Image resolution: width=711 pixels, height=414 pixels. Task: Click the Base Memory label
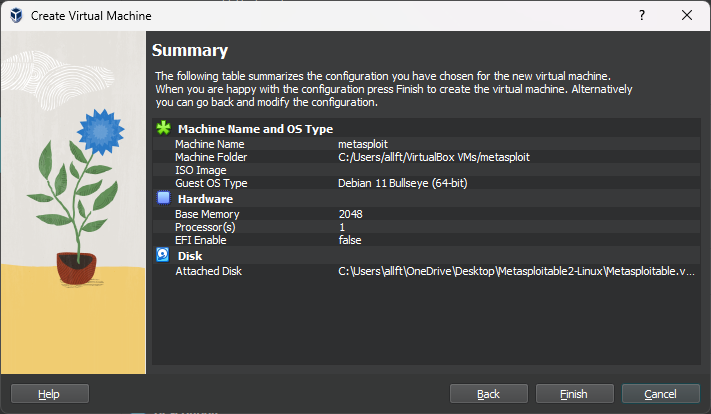point(207,214)
